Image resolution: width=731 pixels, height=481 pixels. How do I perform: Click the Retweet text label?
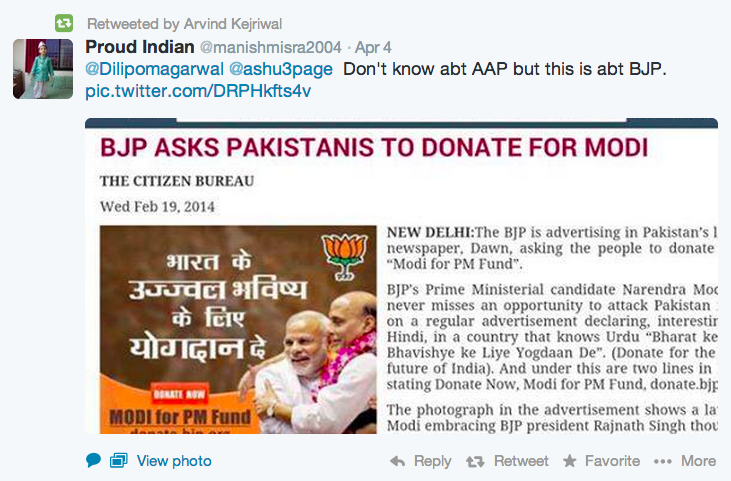pyautogui.click(x=521, y=461)
